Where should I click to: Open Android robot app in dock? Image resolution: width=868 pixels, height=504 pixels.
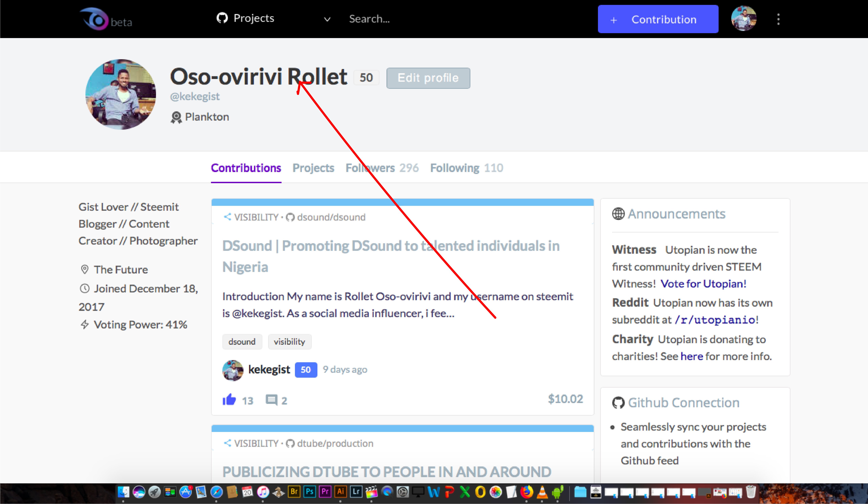558,492
